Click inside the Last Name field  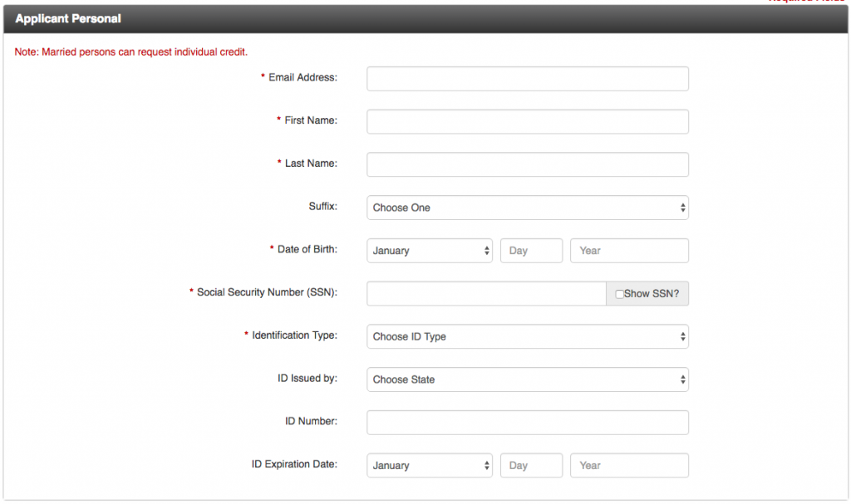(528, 164)
